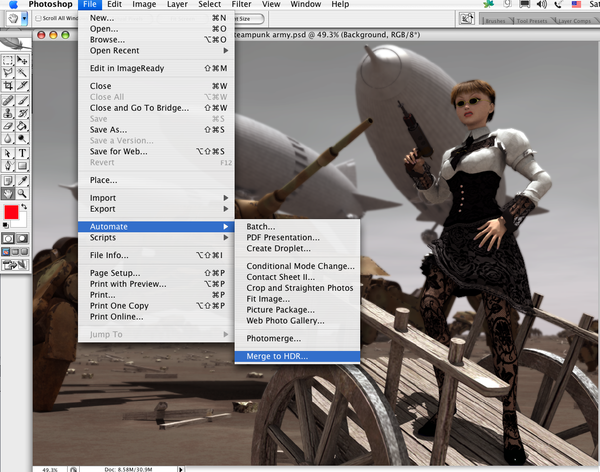Select the Type tool
This screenshot has height=472, width=600.
tap(22, 153)
